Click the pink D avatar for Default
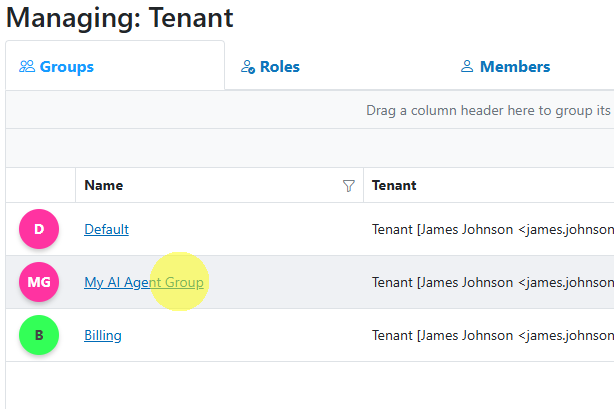The image size is (614, 409). [x=39, y=229]
